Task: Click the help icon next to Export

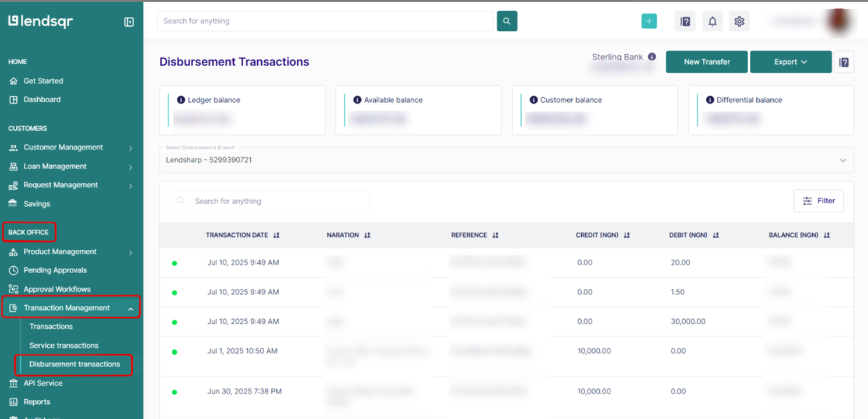Action: (844, 62)
